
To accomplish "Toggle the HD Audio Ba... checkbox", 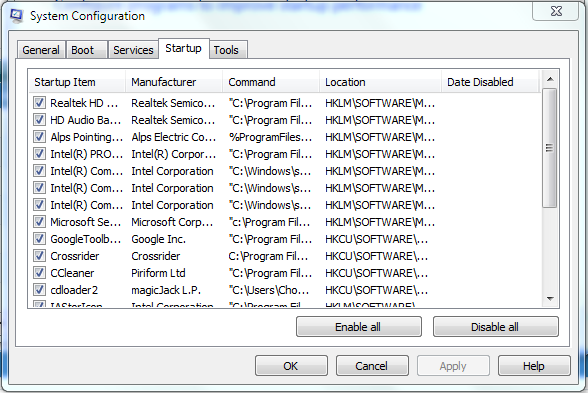I will pos(39,120).
